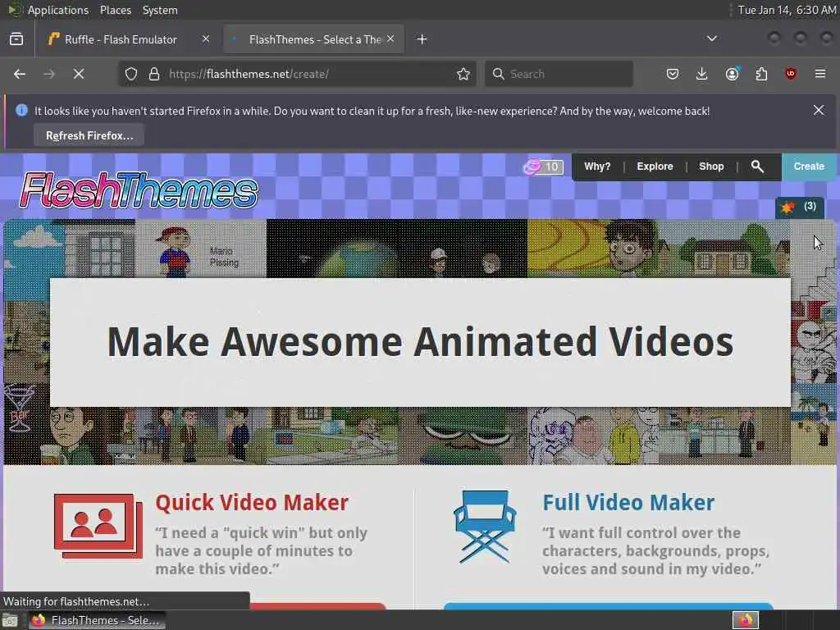840x630 pixels.
Task: Open the Save to Pocket icon
Action: [x=673, y=74]
